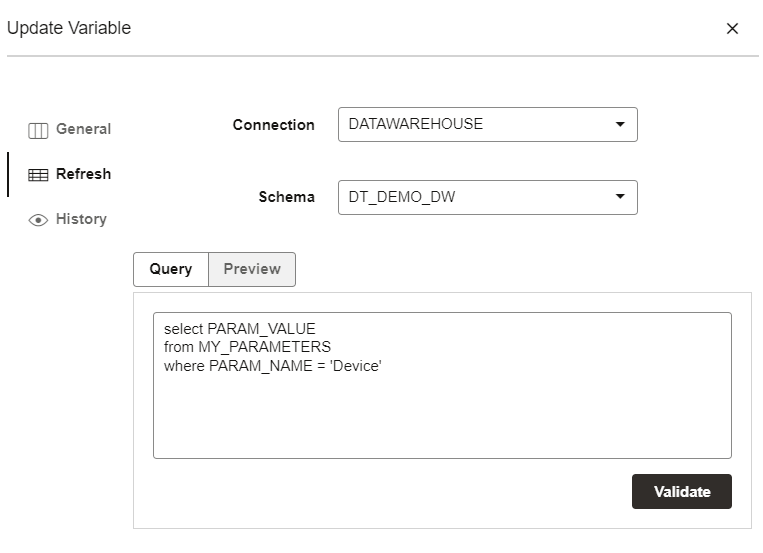Open the DT_DEMO_DW schema combo box

click(x=475, y=197)
